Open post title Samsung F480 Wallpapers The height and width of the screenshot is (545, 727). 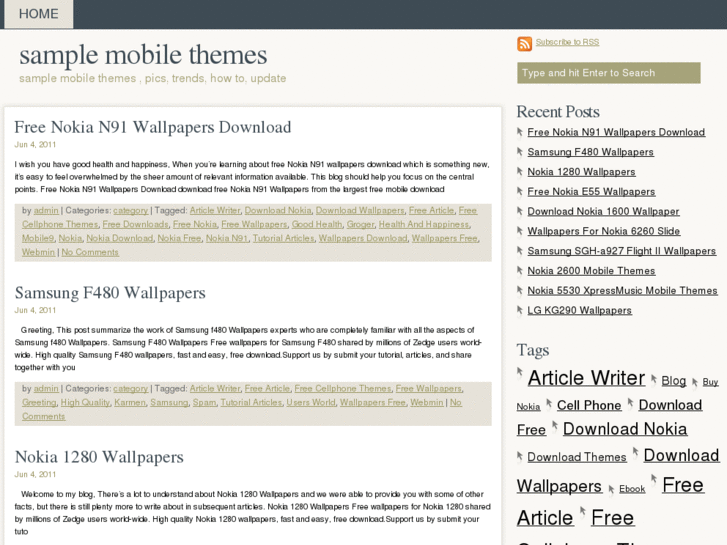pyautogui.click(x=110, y=293)
